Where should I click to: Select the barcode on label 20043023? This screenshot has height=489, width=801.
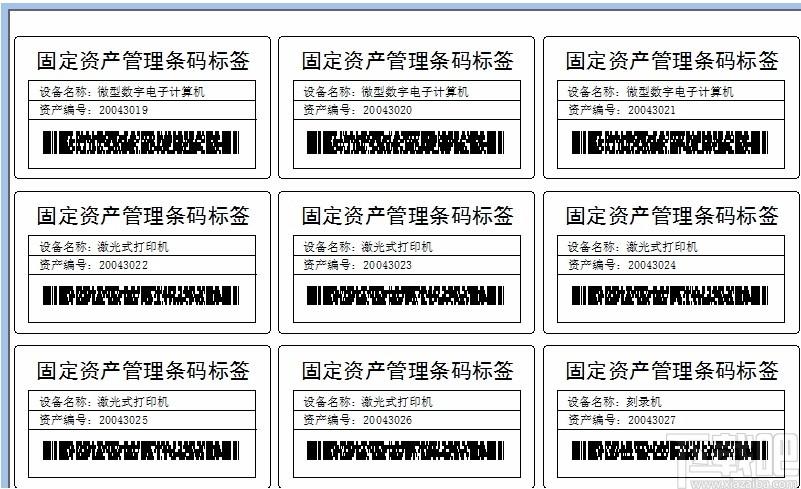pyautogui.click(x=405, y=296)
